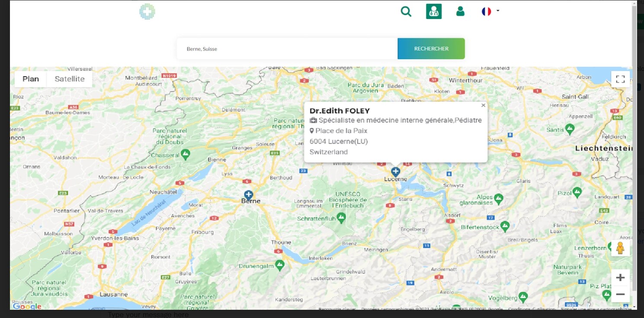Click the location search field with Berne, Suisse
644x318 pixels.
[287, 49]
